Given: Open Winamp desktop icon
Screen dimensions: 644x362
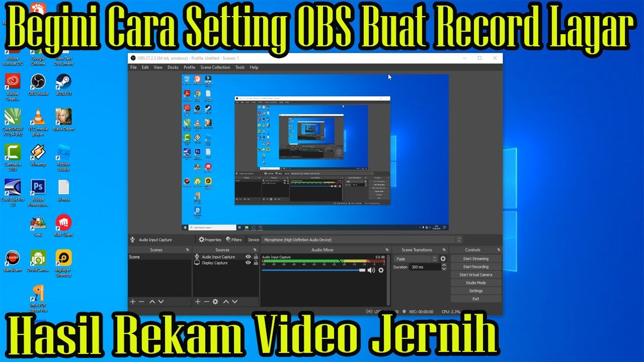Looking at the screenshot, I should [x=38, y=155].
